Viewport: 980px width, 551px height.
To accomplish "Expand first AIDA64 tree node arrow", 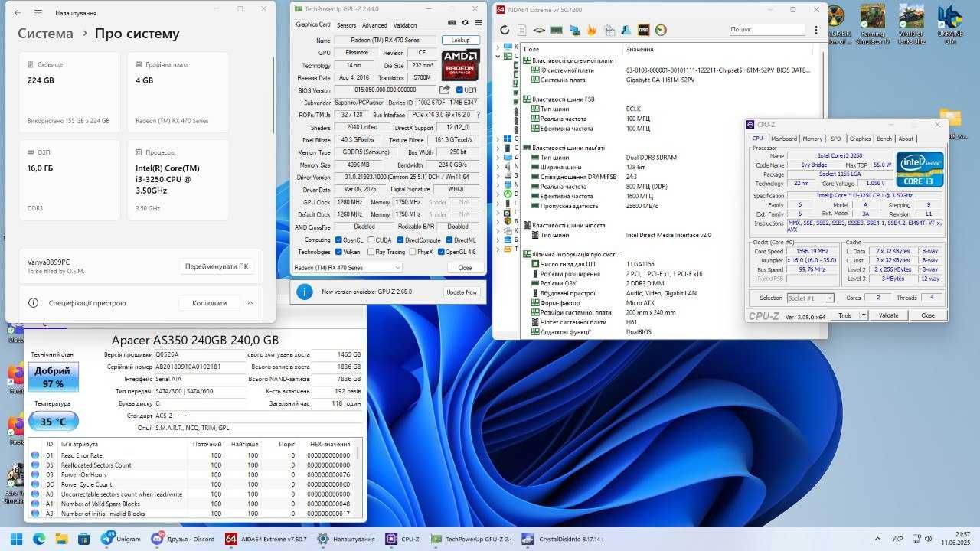I will tap(498, 46).
